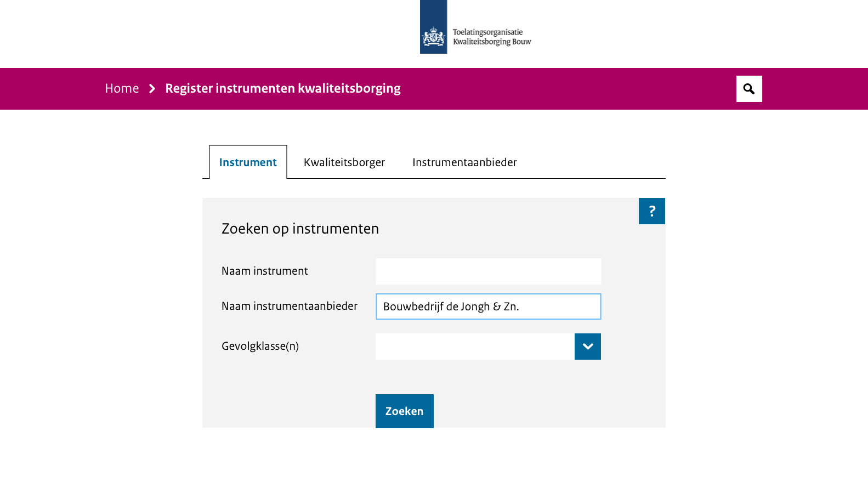Open the empty Gevolgklasse(n) select field

point(475,347)
